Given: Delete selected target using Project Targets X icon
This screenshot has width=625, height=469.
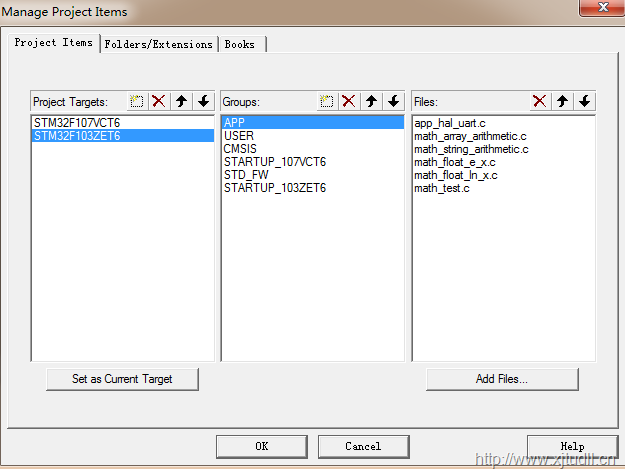Looking at the screenshot, I should 159,102.
